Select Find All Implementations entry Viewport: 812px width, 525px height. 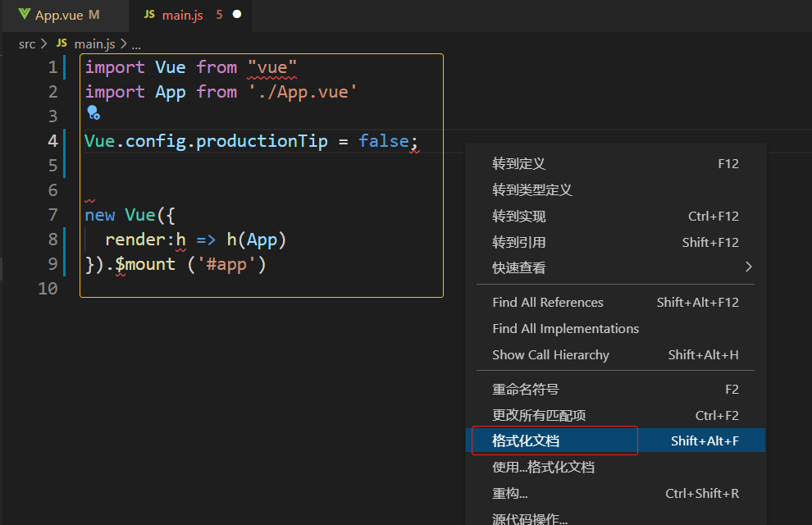tap(565, 328)
